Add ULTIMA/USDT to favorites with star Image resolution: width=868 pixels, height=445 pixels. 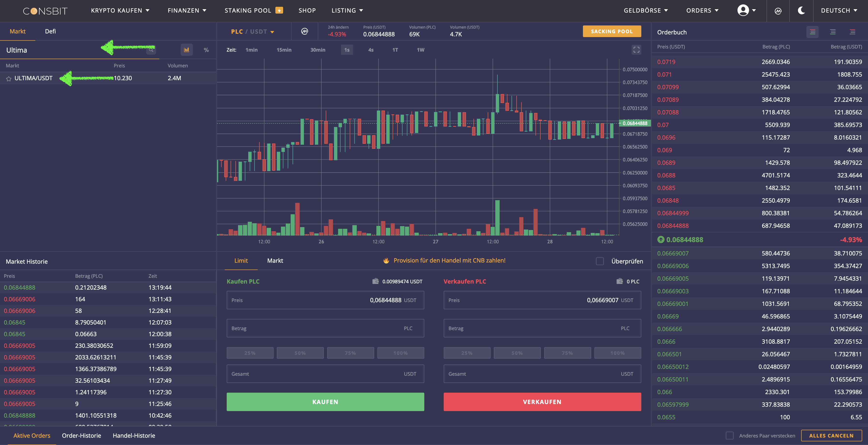point(9,78)
